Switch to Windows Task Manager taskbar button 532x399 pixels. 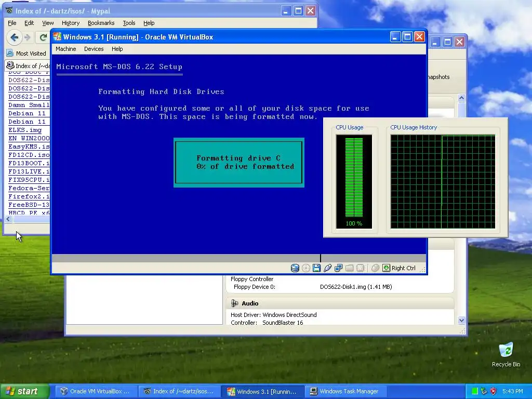pyautogui.click(x=345, y=391)
